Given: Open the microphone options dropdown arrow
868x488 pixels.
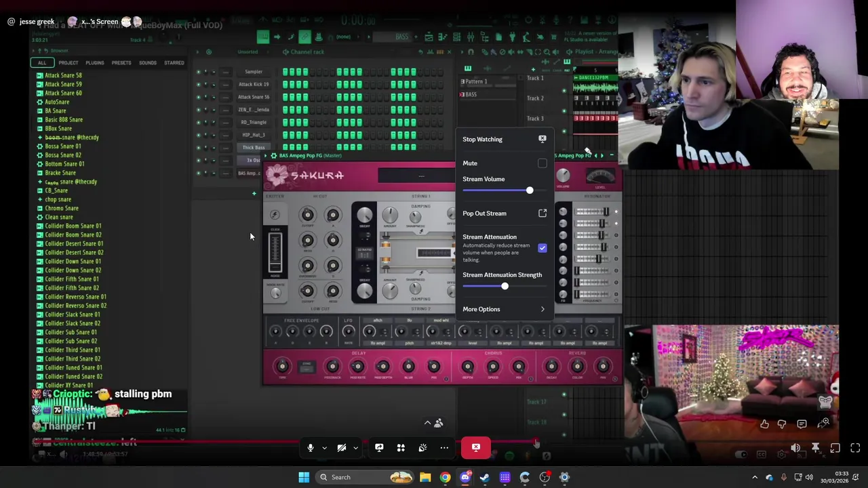Looking at the screenshot, I should coord(324,447).
